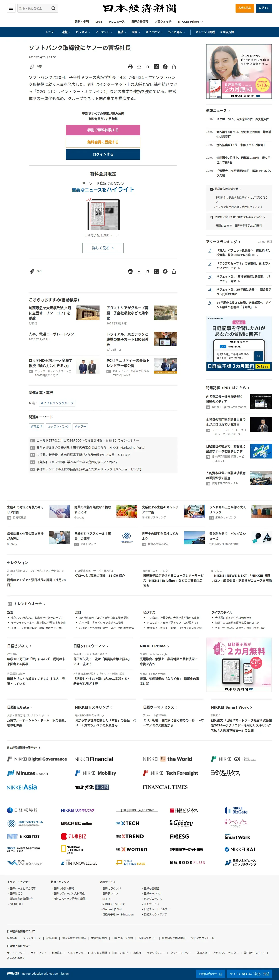Click the Facebook icon below the 有料会員限定 box
279x980 pixels.
point(165,271)
